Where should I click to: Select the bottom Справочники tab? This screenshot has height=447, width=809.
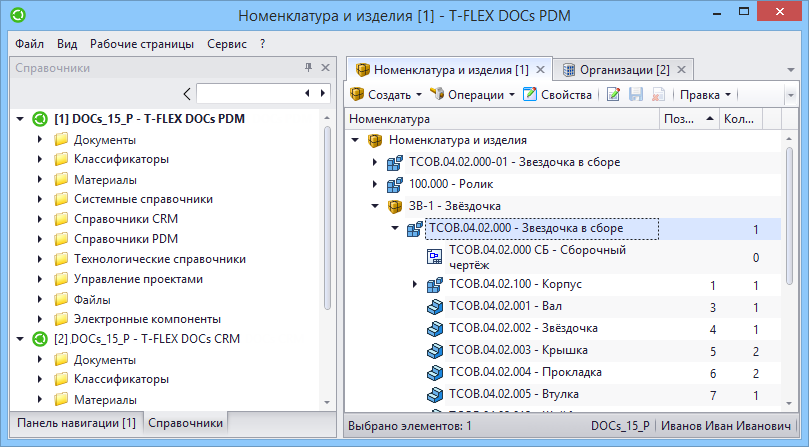pyautogui.click(x=186, y=423)
